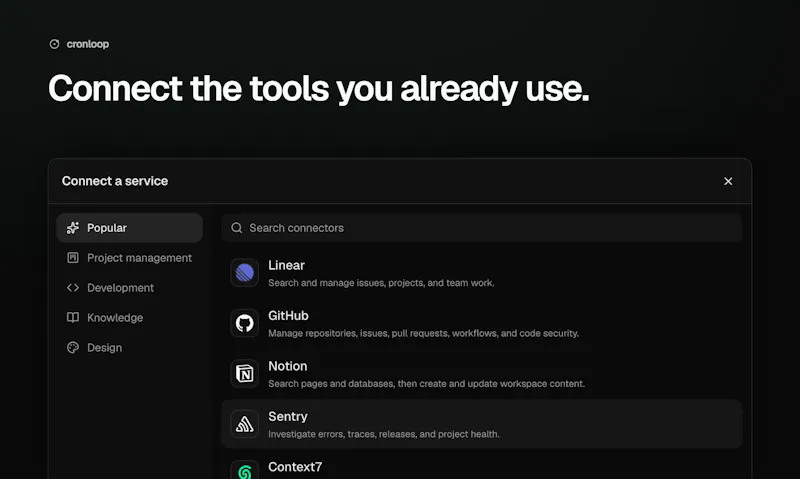Select the Sentry connector name
The height and width of the screenshot is (479, 800).
click(x=288, y=417)
